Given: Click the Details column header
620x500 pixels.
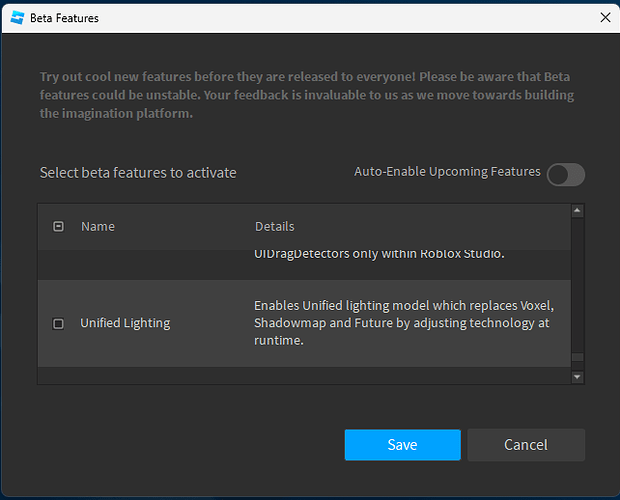Looking at the screenshot, I should click(274, 226).
